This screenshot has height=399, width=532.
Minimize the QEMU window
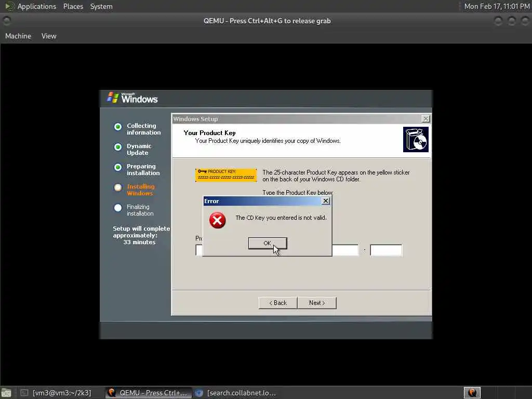[498, 21]
